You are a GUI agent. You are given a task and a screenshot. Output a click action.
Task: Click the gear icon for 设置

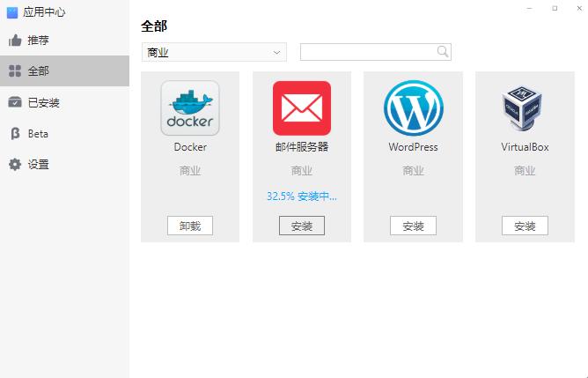point(15,165)
